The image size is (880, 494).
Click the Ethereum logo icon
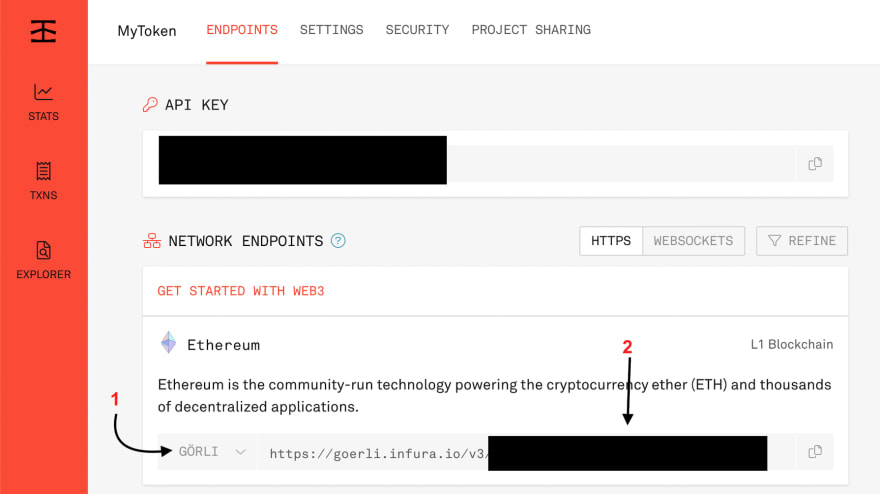169,344
